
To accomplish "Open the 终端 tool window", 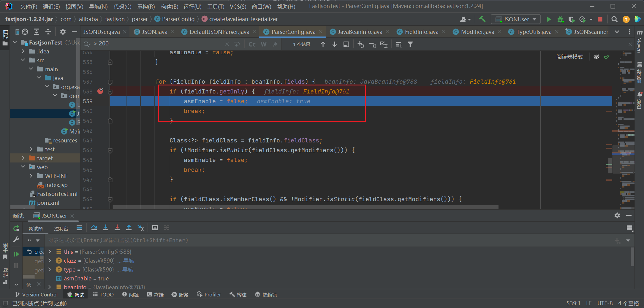I will tap(155, 294).
